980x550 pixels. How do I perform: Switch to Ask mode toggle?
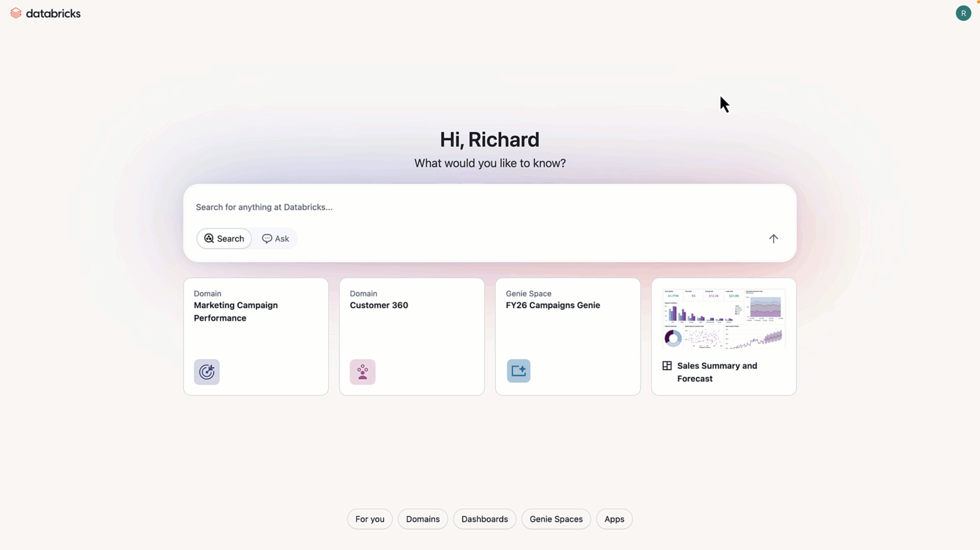click(x=275, y=239)
